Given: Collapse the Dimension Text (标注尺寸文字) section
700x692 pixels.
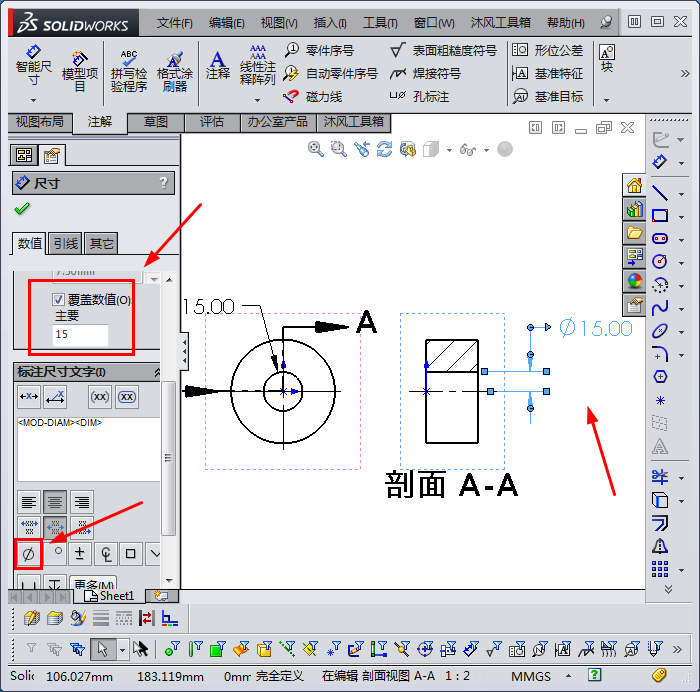Looking at the screenshot, I should 156,372.
